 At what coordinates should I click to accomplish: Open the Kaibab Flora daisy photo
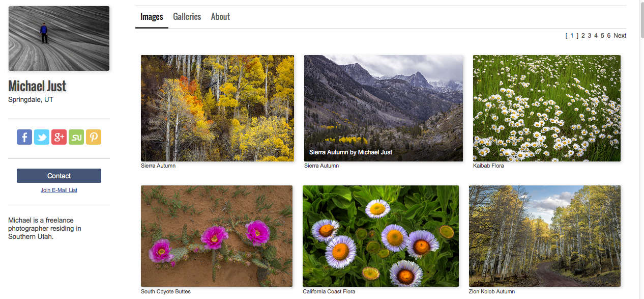pyautogui.click(x=546, y=108)
